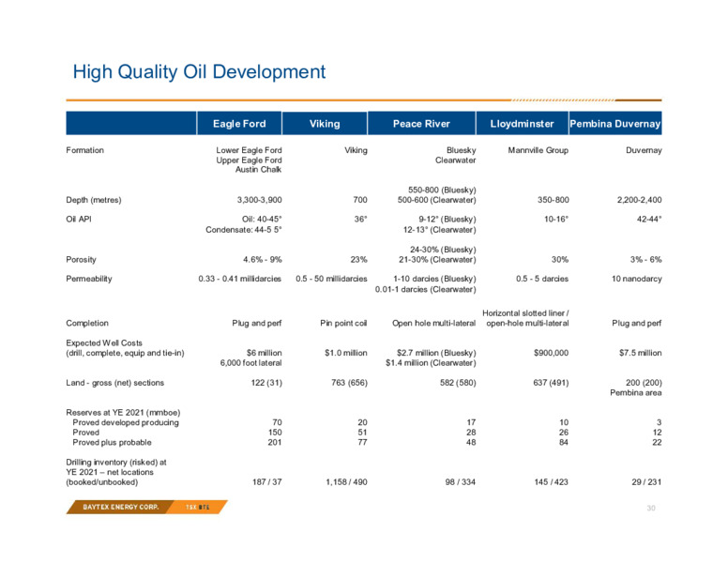This screenshot has height=563, width=728.
Task: Click '0.5 - 50 millidarcies' permeability
Action: point(331,279)
